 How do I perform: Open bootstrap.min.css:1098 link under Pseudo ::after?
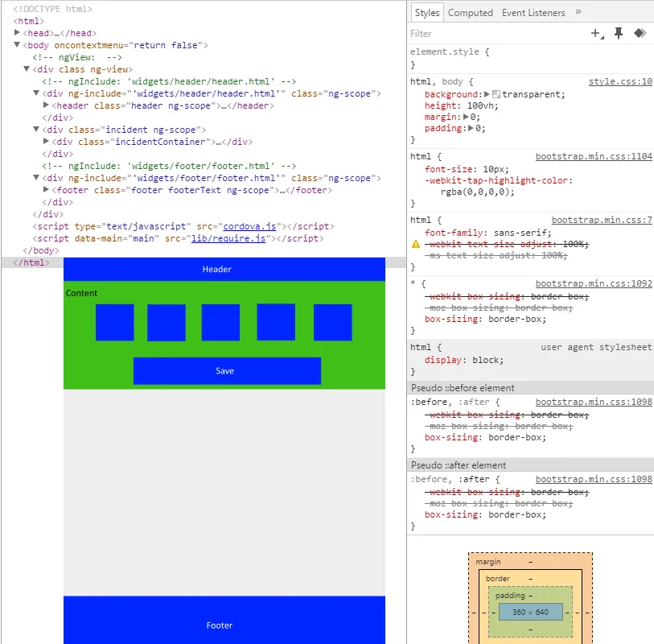pyautogui.click(x=594, y=479)
